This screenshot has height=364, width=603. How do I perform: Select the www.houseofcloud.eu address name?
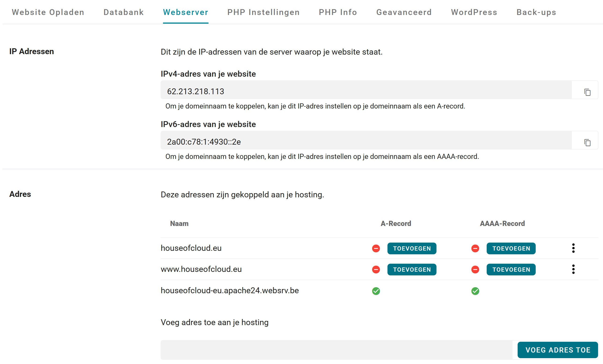(x=201, y=269)
